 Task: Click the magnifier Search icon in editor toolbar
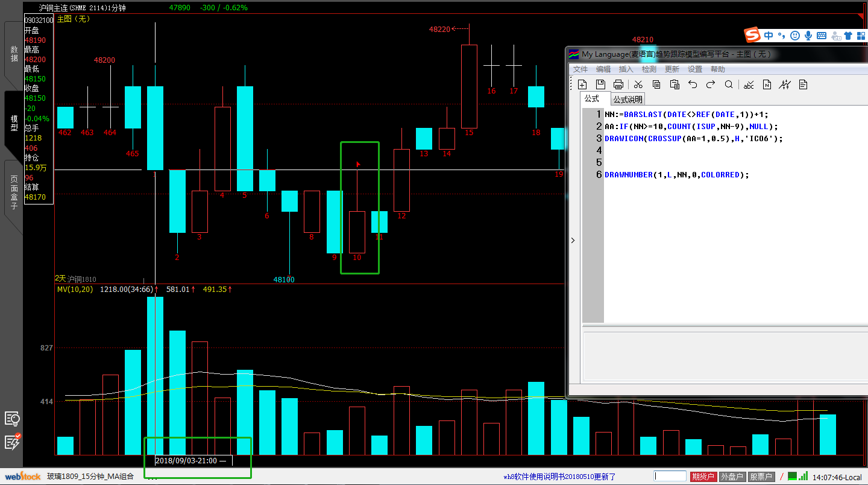click(x=729, y=84)
